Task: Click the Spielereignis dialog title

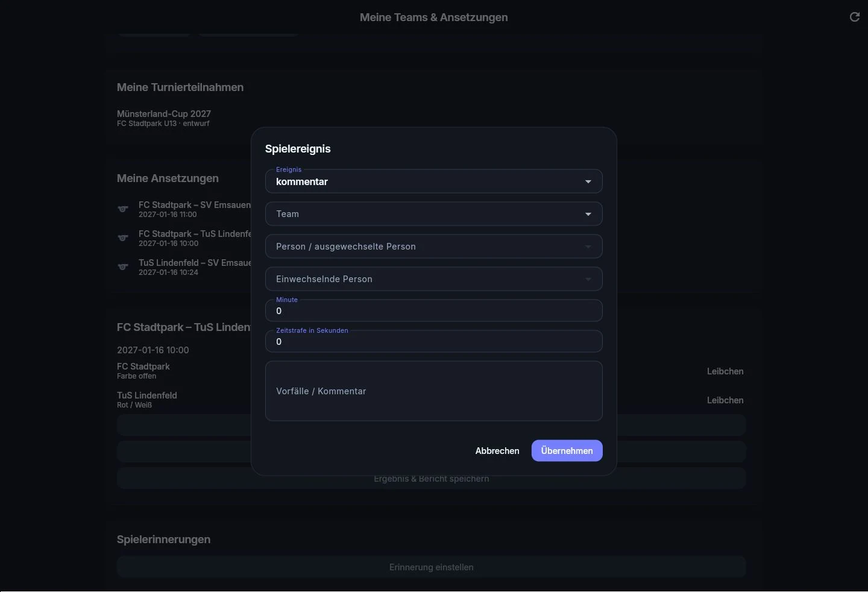Action: 298,149
